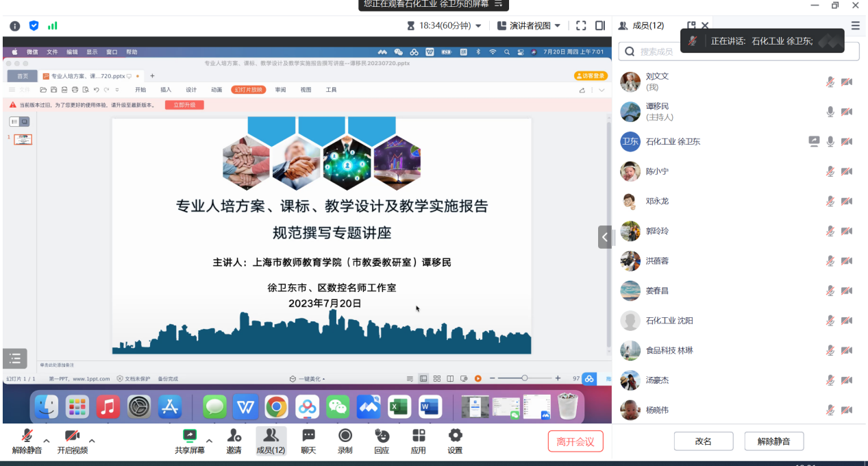Open the meeting info icon
868x466 pixels.
15,26
